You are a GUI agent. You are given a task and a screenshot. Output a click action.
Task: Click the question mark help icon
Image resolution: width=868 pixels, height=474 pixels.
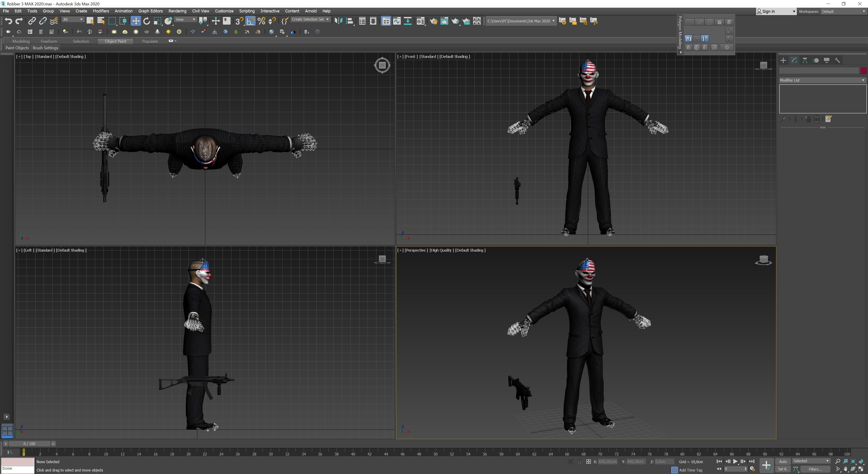pos(317,32)
